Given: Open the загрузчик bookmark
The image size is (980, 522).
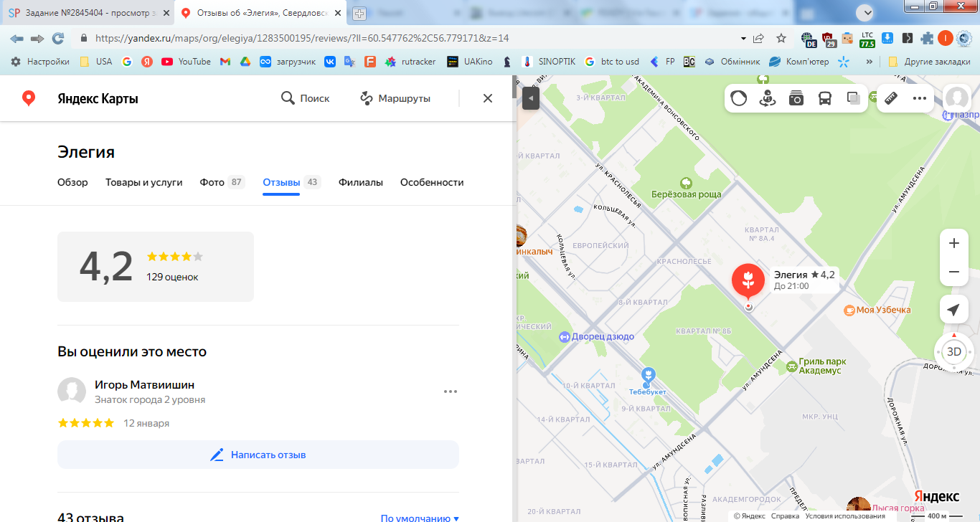Looking at the screenshot, I should [x=288, y=62].
